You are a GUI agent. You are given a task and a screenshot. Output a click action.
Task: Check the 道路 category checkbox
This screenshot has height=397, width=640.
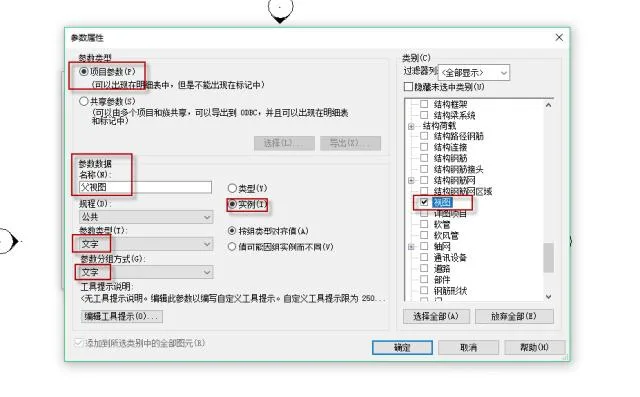click(x=424, y=268)
